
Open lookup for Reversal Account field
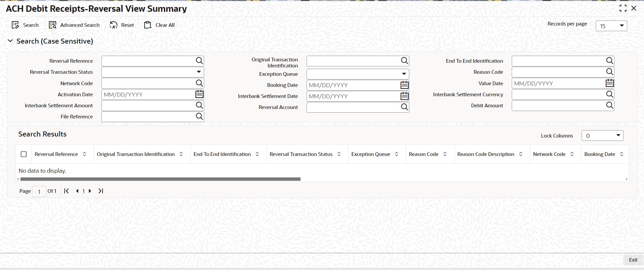[405, 107]
